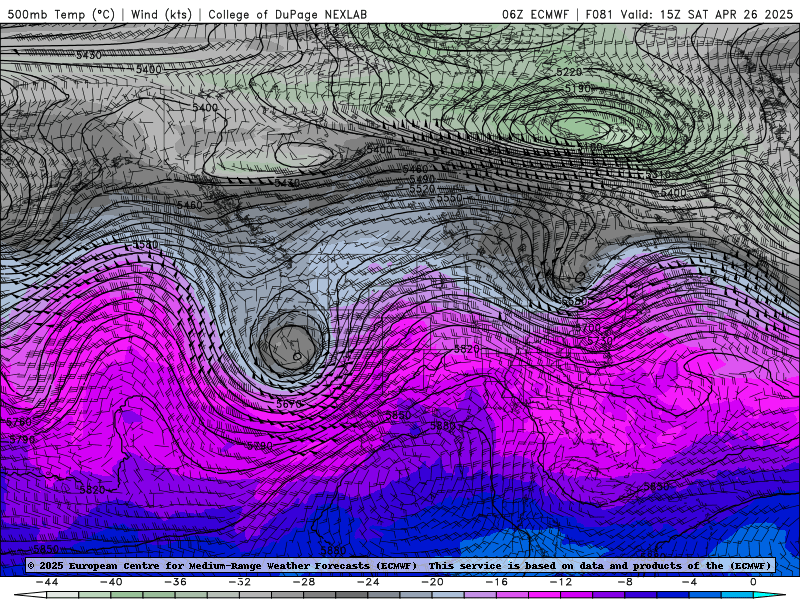Click the 5700 height contour label
This screenshot has width=800, height=600.
[588, 328]
